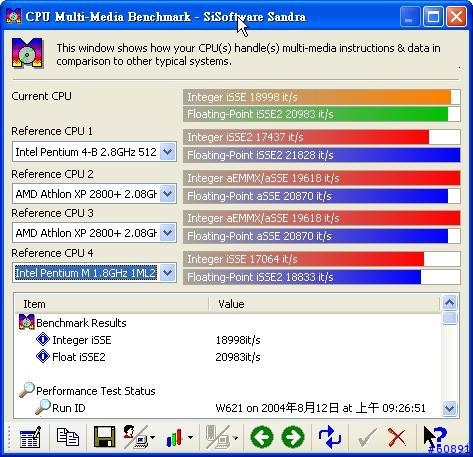Click the info icon beside Float iSSE2
473x457 pixels.
pos(43,356)
